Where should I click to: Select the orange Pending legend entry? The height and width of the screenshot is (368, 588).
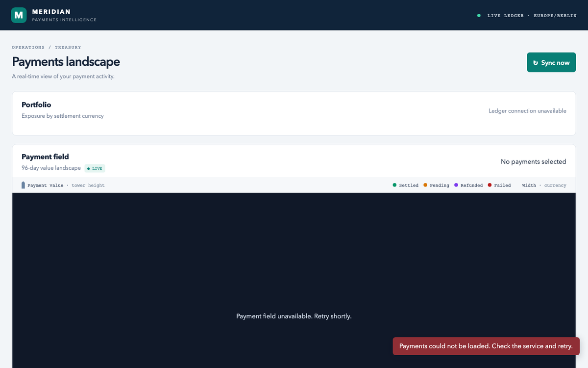click(x=436, y=185)
